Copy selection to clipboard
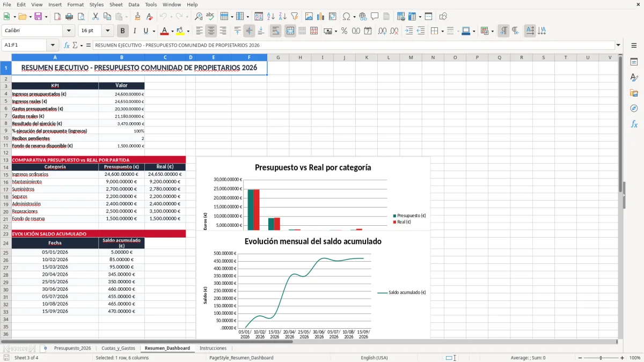This screenshot has height=362, width=644. click(x=107, y=17)
